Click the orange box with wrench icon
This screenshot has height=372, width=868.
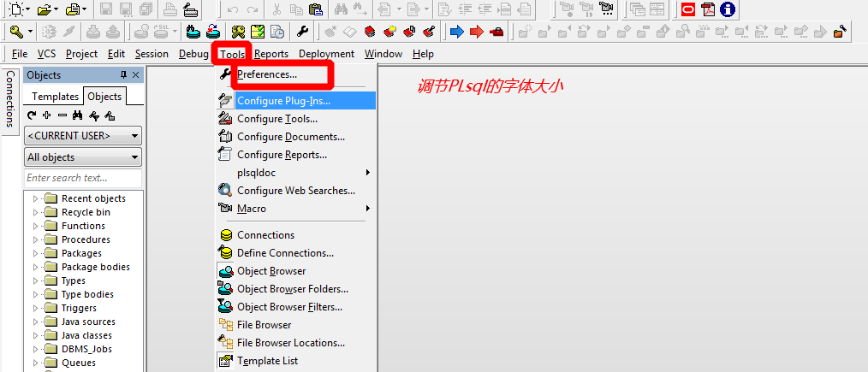pos(841,32)
